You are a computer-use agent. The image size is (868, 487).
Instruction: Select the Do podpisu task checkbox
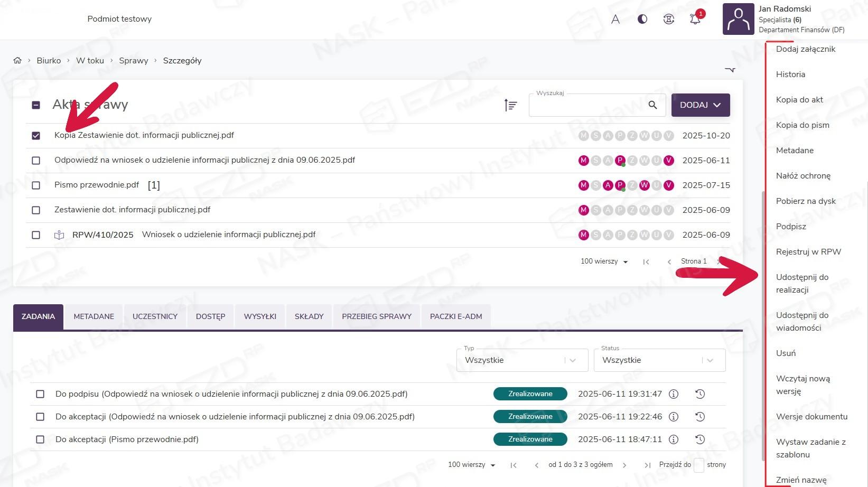[40, 394]
